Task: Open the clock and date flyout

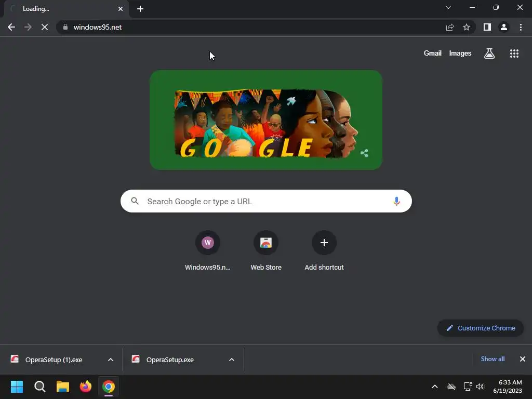Action: pyautogui.click(x=508, y=387)
